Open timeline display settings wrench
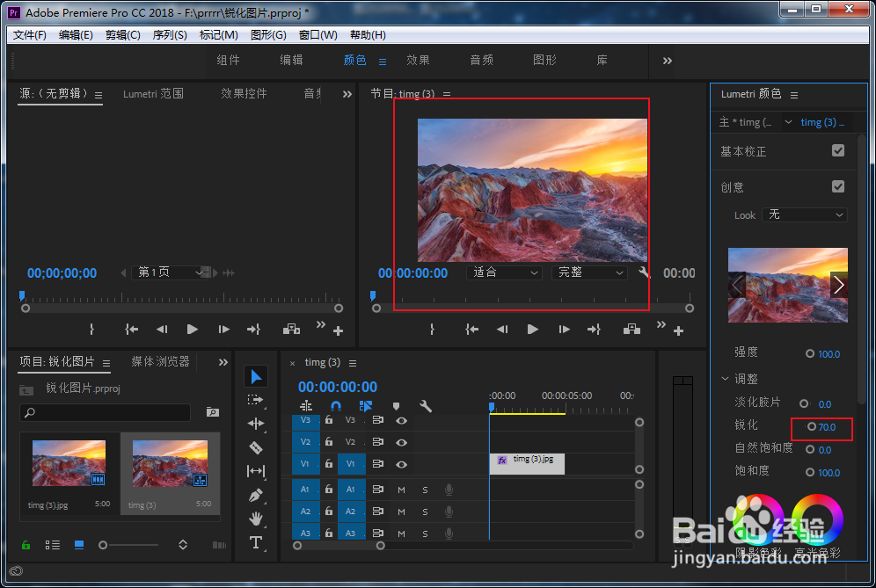This screenshot has width=876, height=588. (x=426, y=406)
